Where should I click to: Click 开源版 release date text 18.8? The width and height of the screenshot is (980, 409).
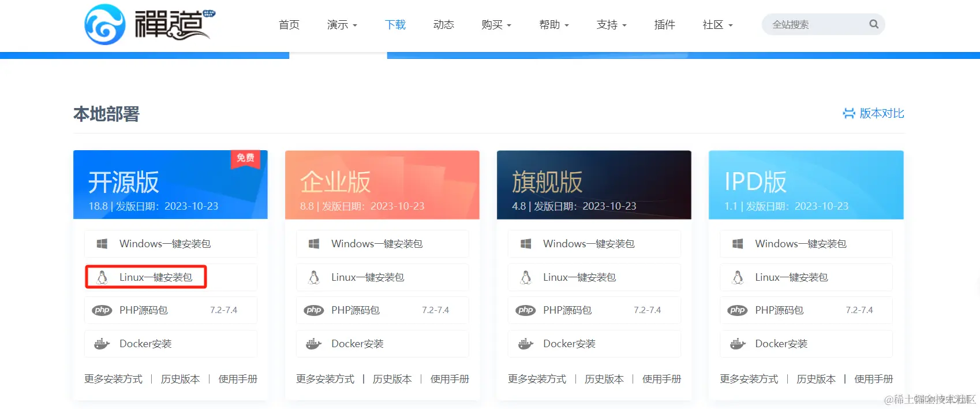pyautogui.click(x=153, y=206)
